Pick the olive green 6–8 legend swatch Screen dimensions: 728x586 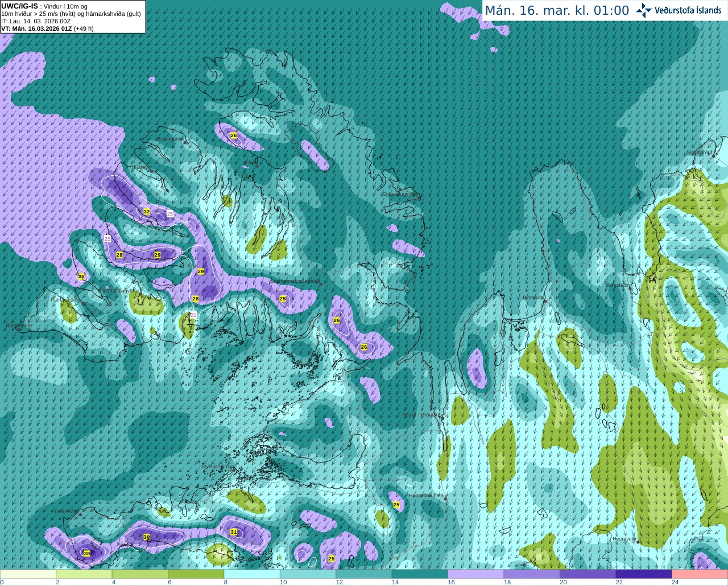coord(196,574)
